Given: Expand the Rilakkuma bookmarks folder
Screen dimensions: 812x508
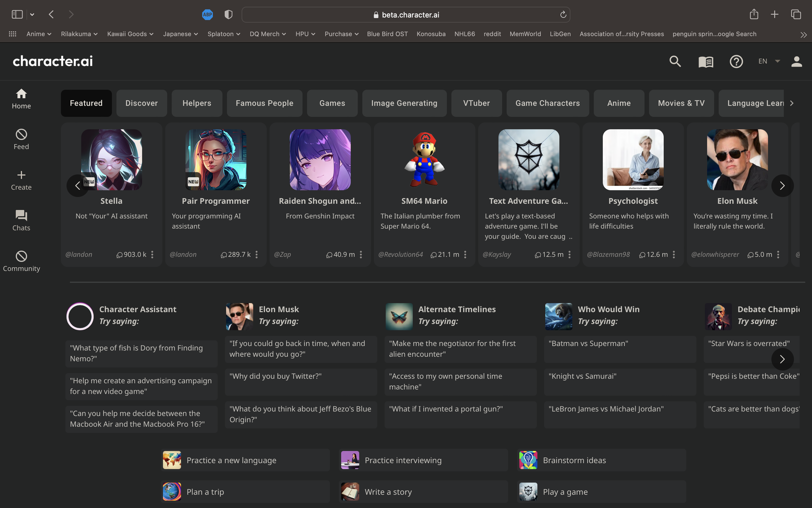Looking at the screenshot, I should tap(79, 34).
